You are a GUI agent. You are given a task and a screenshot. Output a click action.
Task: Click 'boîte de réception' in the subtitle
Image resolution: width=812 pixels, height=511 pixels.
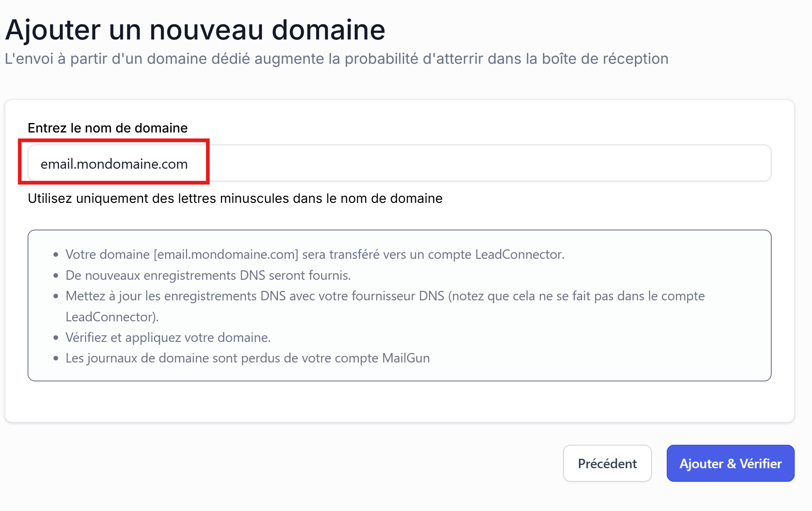[x=605, y=59]
